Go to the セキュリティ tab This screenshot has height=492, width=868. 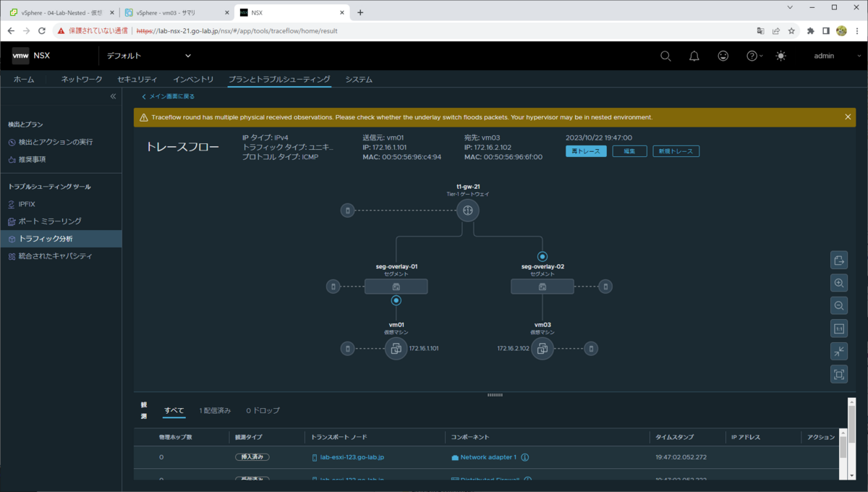(137, 80)
